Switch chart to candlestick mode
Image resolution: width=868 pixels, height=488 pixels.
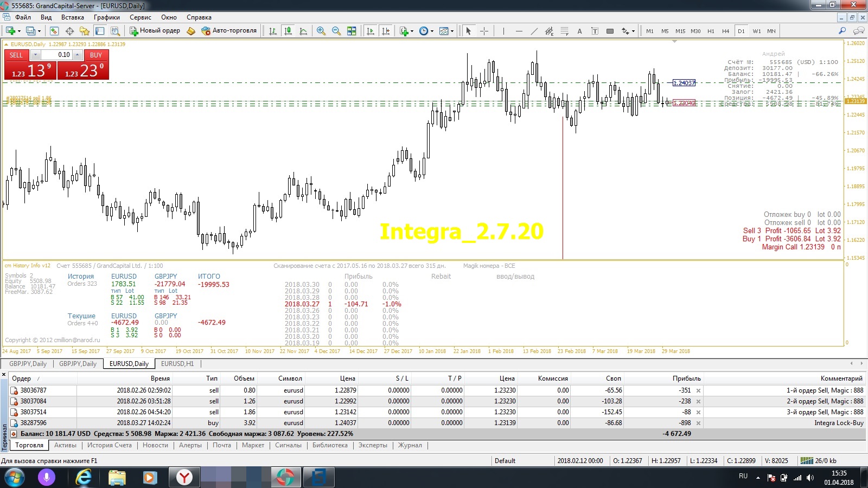(288, 31)
